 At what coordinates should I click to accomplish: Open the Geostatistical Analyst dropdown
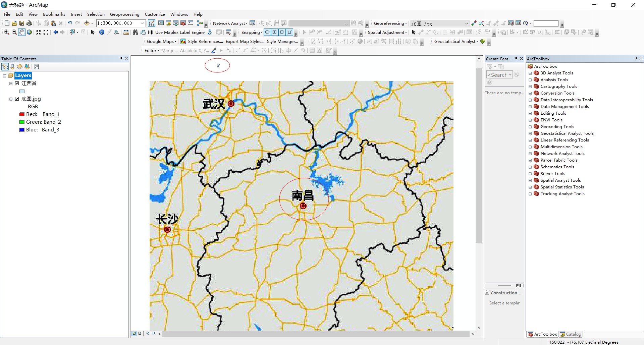pos(456,42)
